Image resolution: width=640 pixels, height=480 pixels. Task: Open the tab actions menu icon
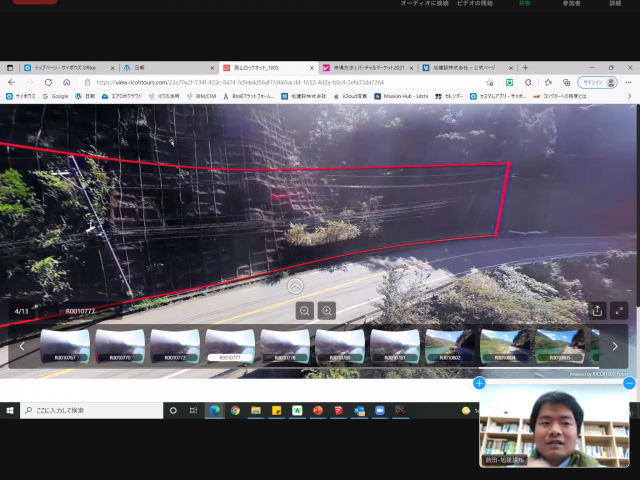click(10, 68)
